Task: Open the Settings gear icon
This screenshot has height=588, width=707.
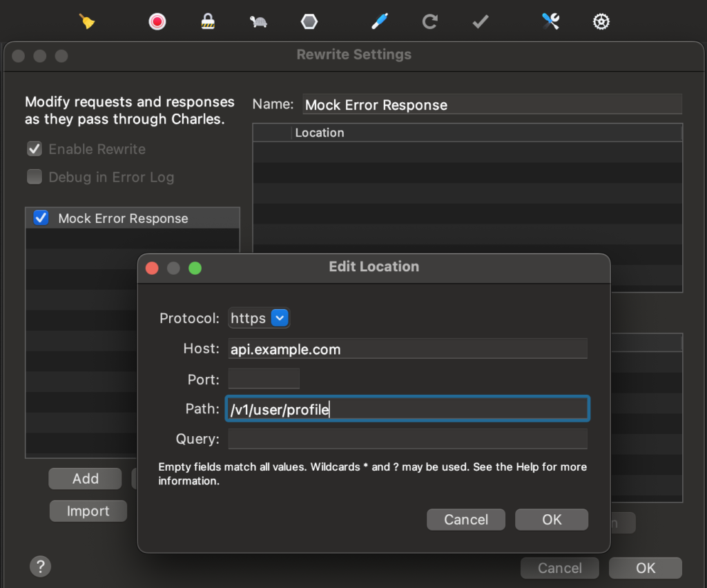Action: (601, 21)
